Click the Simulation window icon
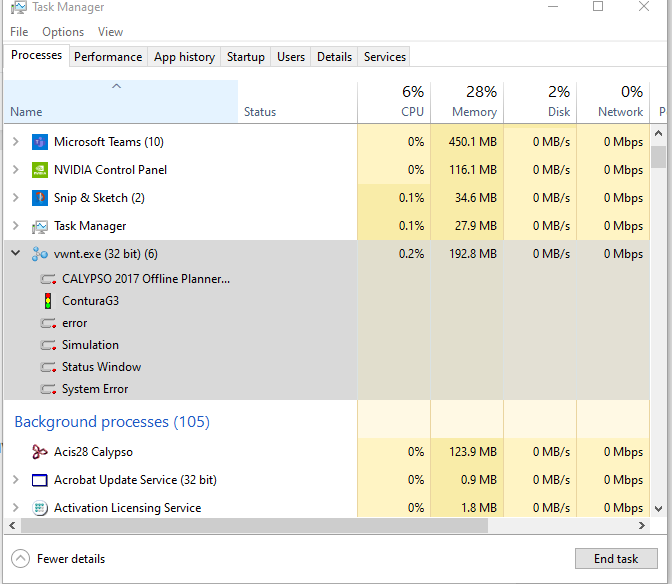 [48, 345]
